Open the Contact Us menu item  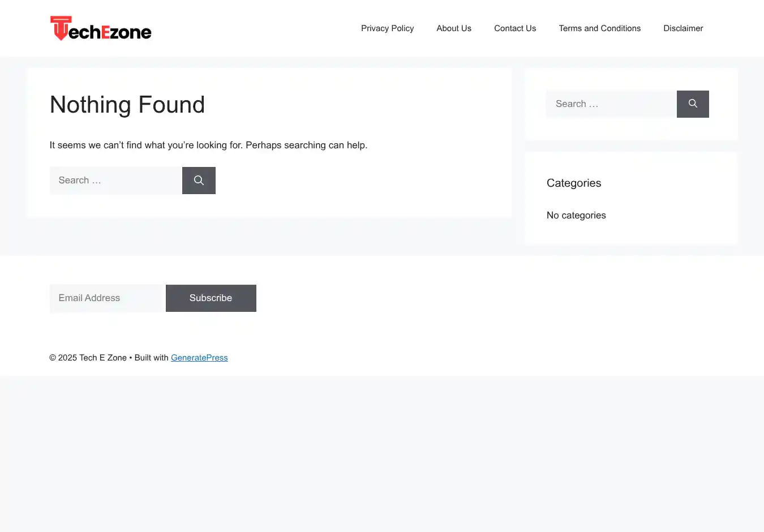(515, 28)
